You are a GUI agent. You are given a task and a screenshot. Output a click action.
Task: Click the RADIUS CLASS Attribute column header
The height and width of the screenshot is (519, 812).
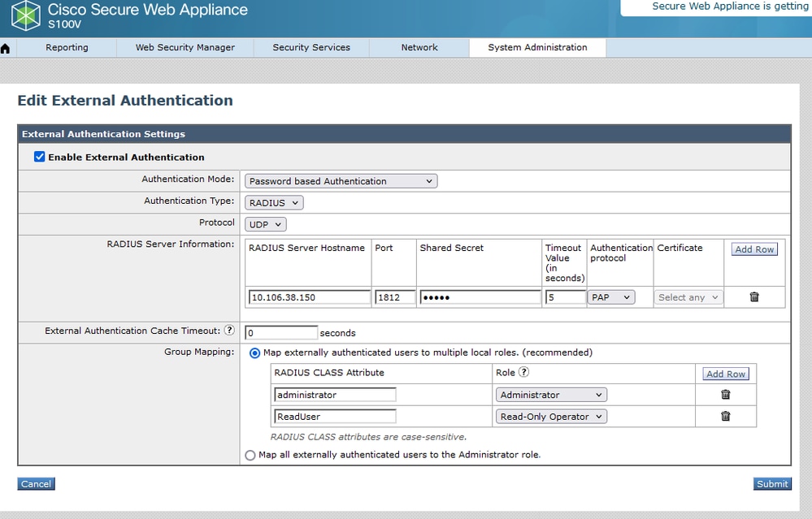click(329, 373)
